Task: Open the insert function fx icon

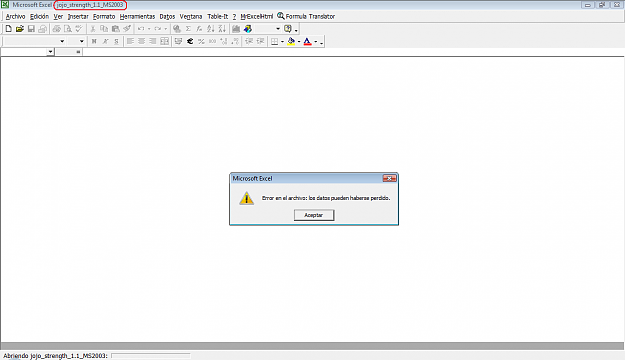Action: tap(199, 29)
